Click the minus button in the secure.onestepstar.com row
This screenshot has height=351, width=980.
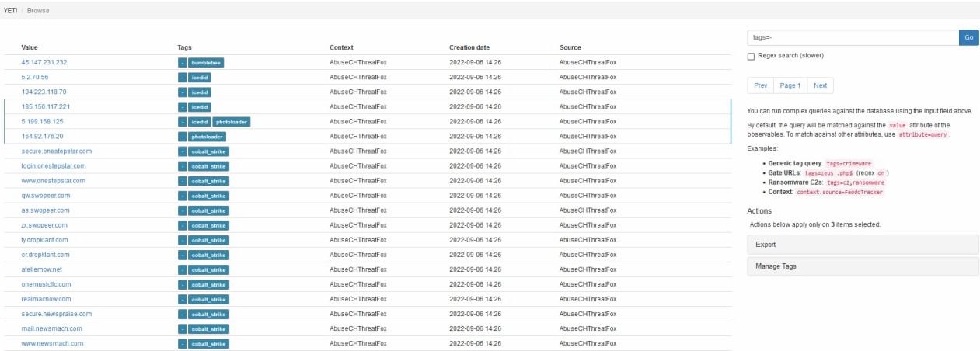point(183,151)
